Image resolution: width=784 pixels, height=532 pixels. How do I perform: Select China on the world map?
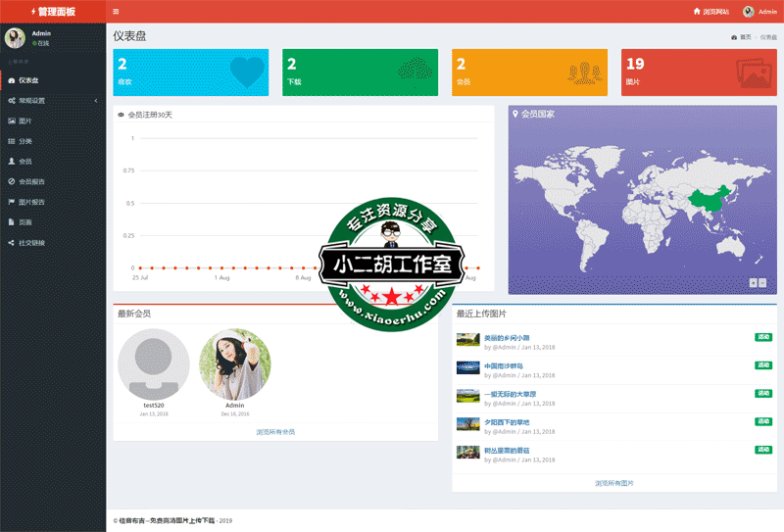[x=708, y=197]
